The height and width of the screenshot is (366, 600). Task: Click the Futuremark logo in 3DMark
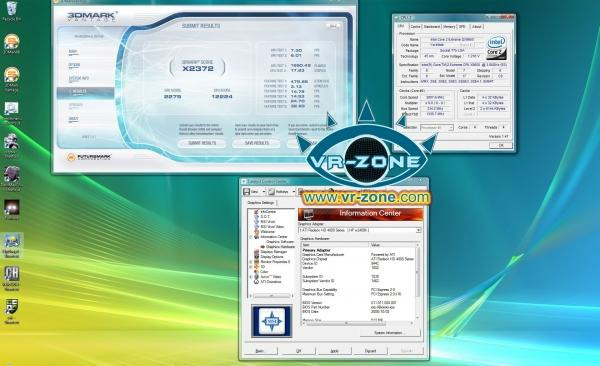89,157
